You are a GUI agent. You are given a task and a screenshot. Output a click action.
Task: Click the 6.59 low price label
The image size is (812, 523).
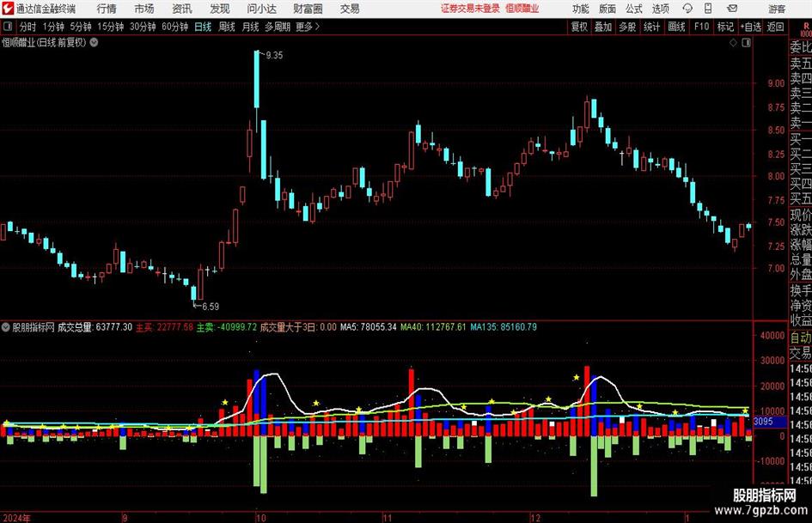pyautogui.click(x=211, y=307)
